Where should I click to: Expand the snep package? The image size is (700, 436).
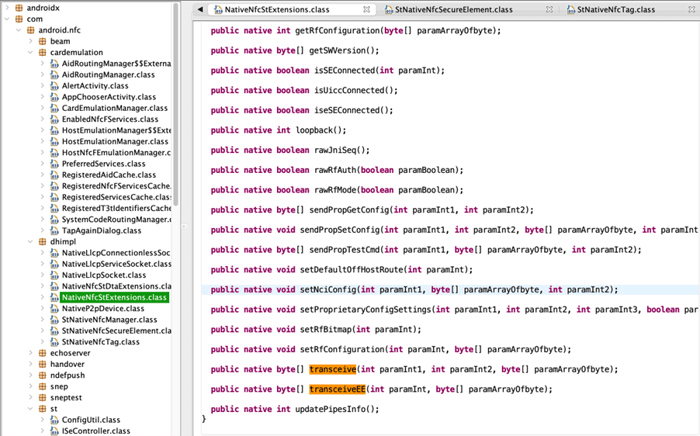tap(30, 386)
